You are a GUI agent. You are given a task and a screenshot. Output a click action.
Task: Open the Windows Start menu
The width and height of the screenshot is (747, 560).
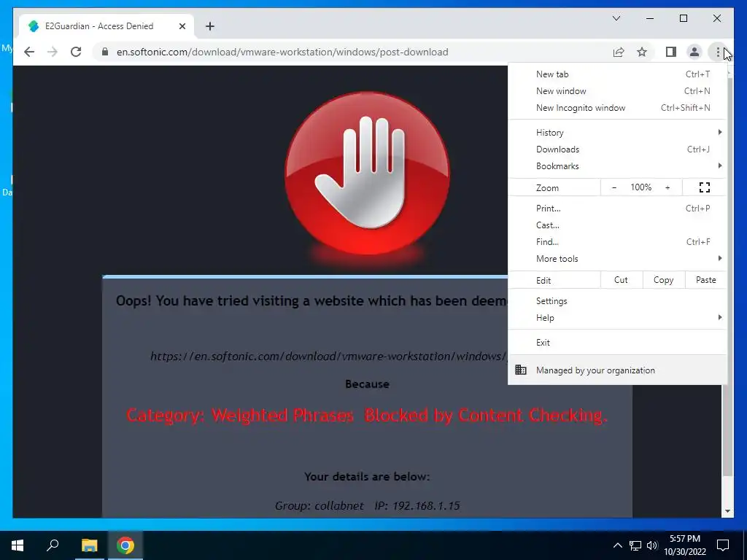pyautogui.click(x=18, y=545)
